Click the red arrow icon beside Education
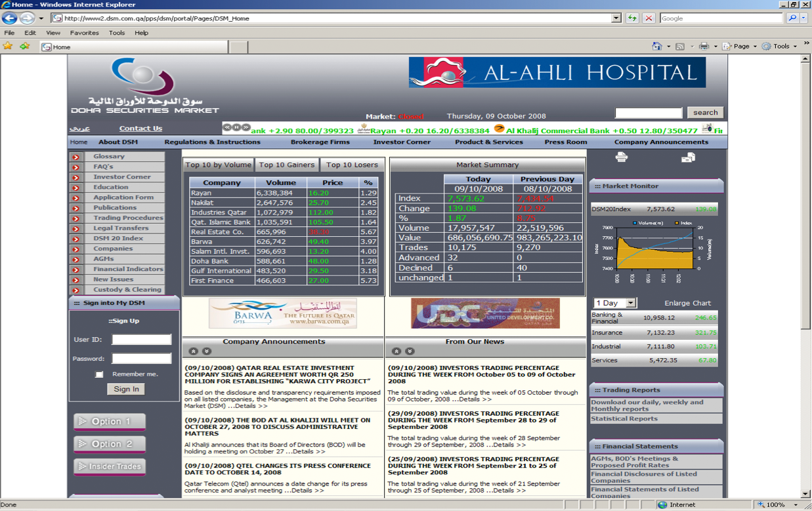The height and width of the screenshot is (511, 812). tap(76, 188)
